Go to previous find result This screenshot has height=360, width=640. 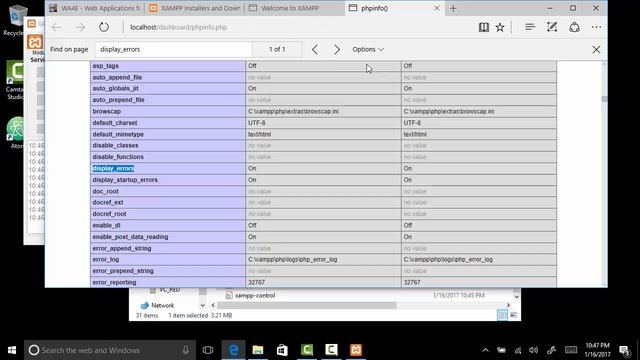[315, 49]
